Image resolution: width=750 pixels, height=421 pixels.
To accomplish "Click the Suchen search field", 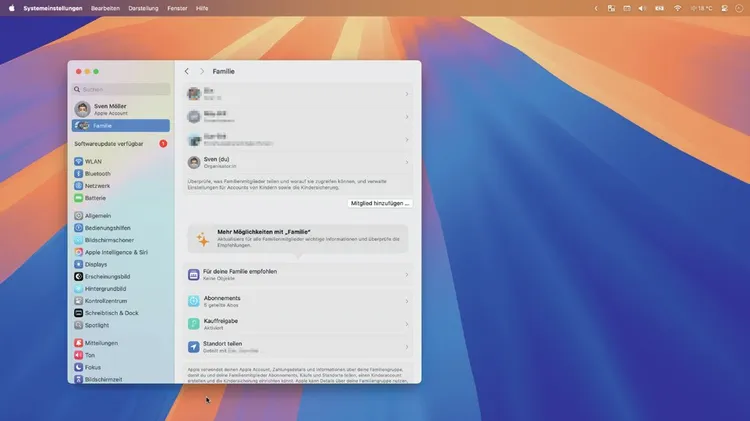I will (121, 89).
